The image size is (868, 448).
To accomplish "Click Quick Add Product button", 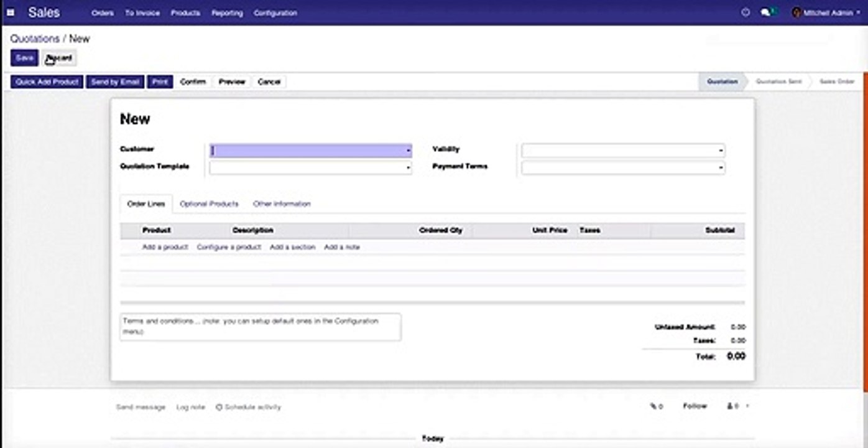I will pos(47,82).
